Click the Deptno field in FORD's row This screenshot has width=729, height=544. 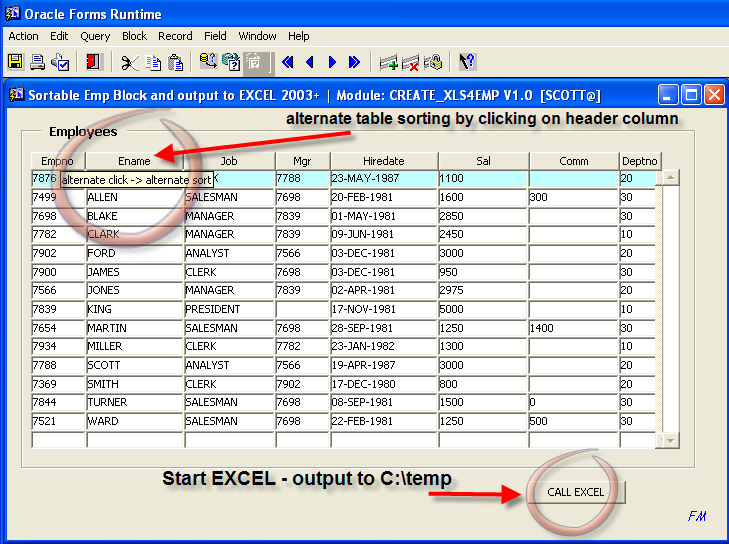(637, 253)
